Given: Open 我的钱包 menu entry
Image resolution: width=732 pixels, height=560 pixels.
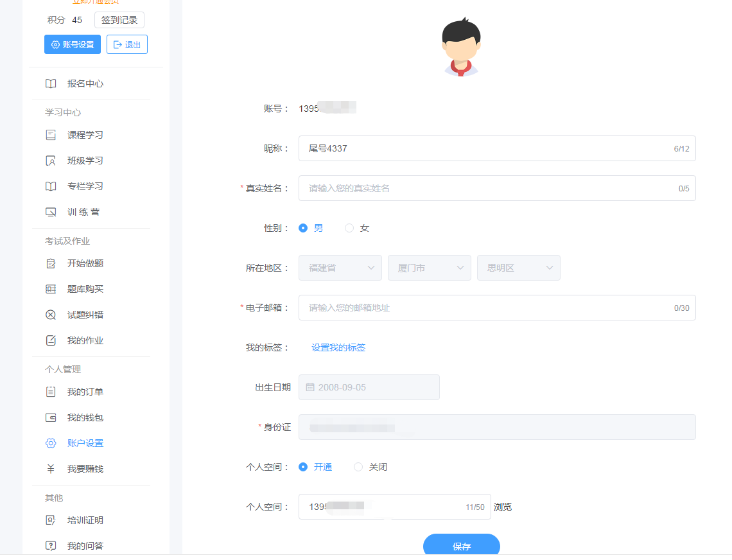Looking at the screenshot, I should [85, 417].
